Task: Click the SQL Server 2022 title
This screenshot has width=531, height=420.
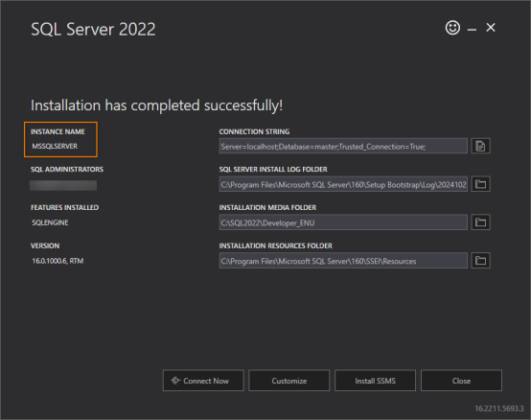Action: pos(94,29)
